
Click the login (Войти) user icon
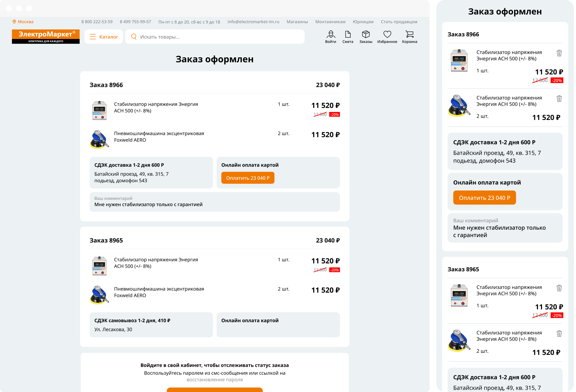click(x=331, y=35)
